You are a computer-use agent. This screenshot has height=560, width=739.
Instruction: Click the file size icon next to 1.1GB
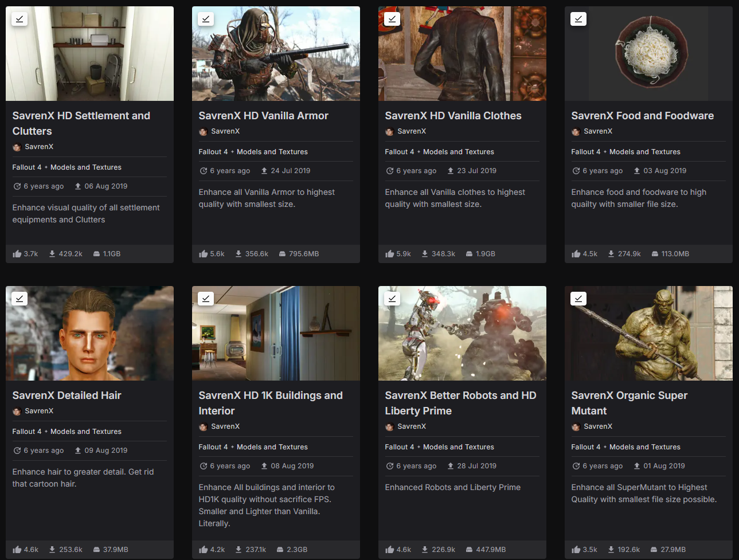coord(96,253)
